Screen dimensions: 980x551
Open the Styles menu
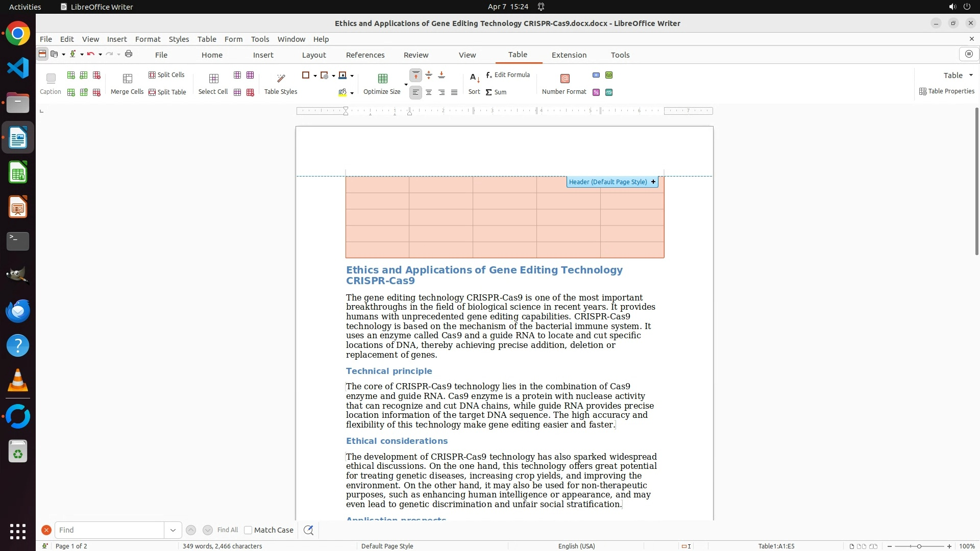179,39
